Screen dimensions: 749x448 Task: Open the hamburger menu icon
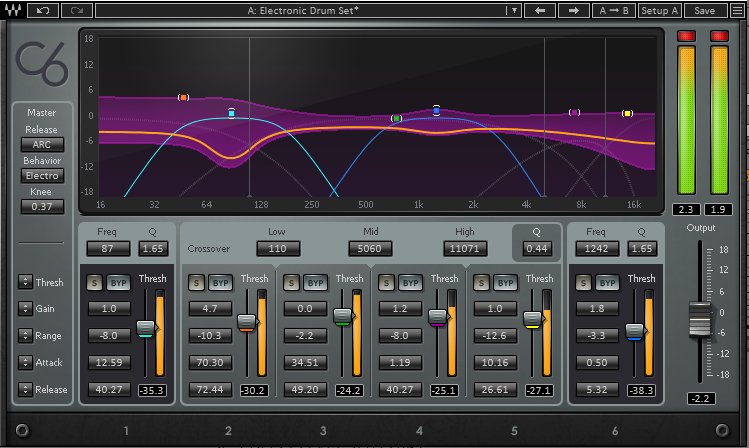(737, 10)
